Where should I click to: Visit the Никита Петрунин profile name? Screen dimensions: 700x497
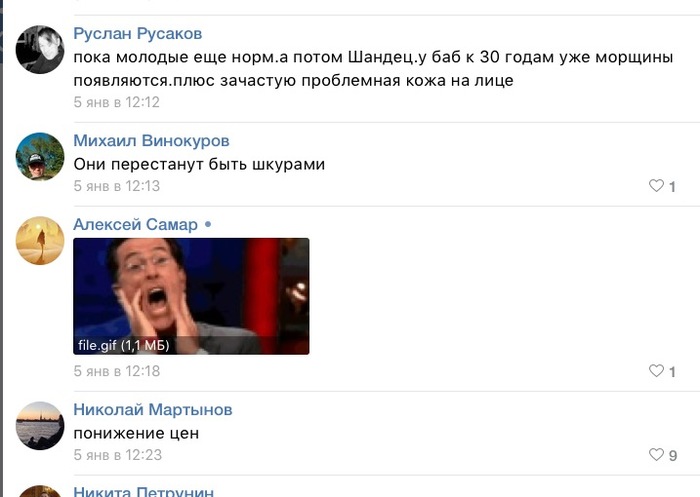point(143,491)
